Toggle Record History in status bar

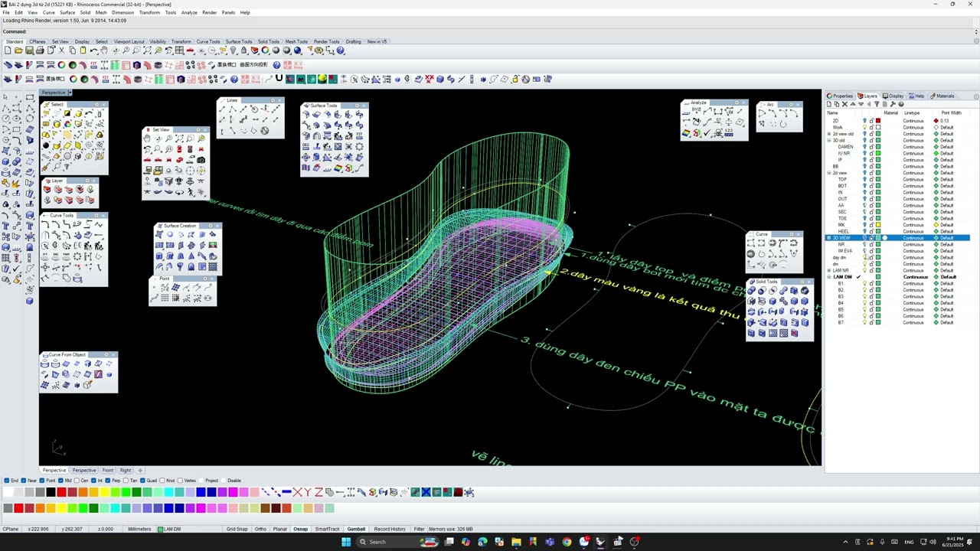(x=390, y=529)
